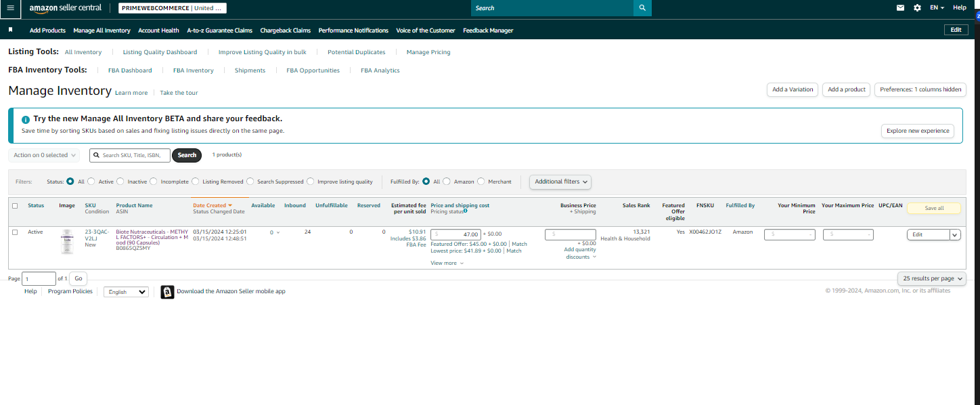
Task: Click the Pricing status info icon
Action: click(x=466, y=211)
